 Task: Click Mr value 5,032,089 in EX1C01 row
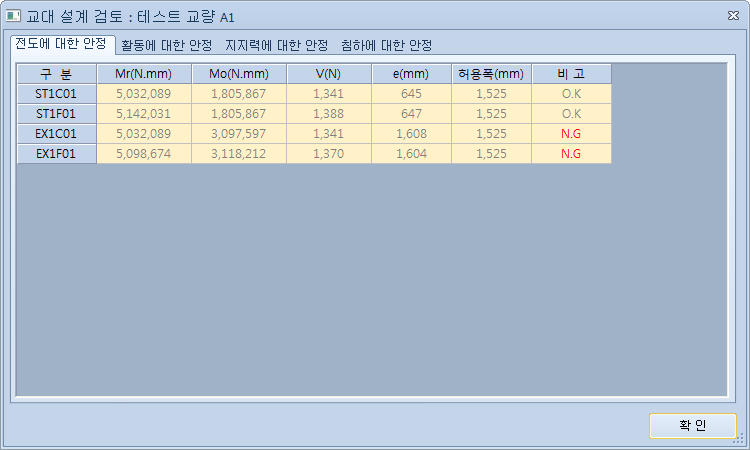[143, 134]
